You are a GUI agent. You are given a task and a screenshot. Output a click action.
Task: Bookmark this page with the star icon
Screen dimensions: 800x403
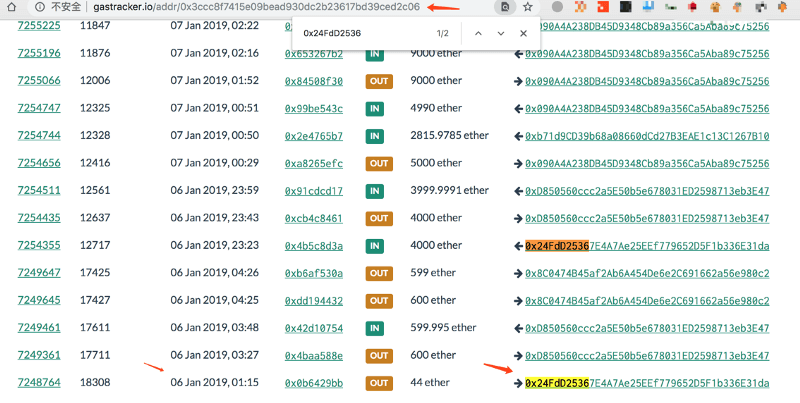click(528, 7)
